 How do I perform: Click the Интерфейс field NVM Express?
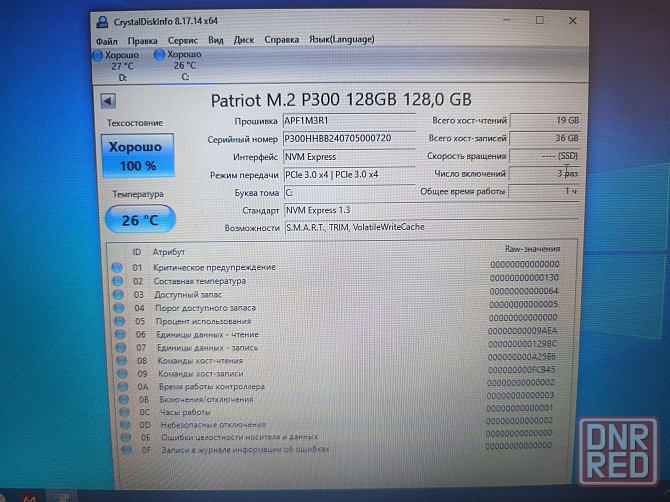point(349,157)
